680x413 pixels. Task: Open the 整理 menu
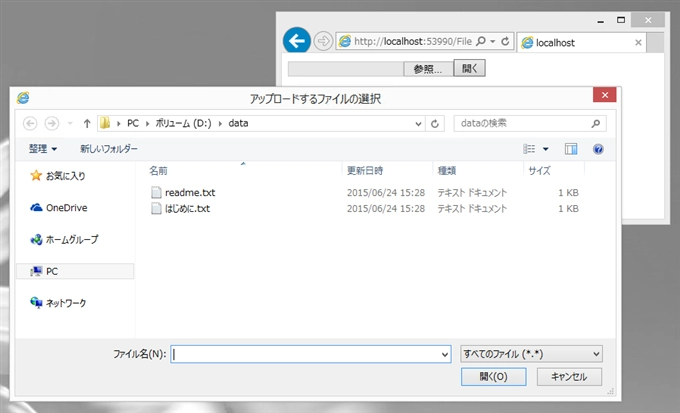click(x=42, y=149)
